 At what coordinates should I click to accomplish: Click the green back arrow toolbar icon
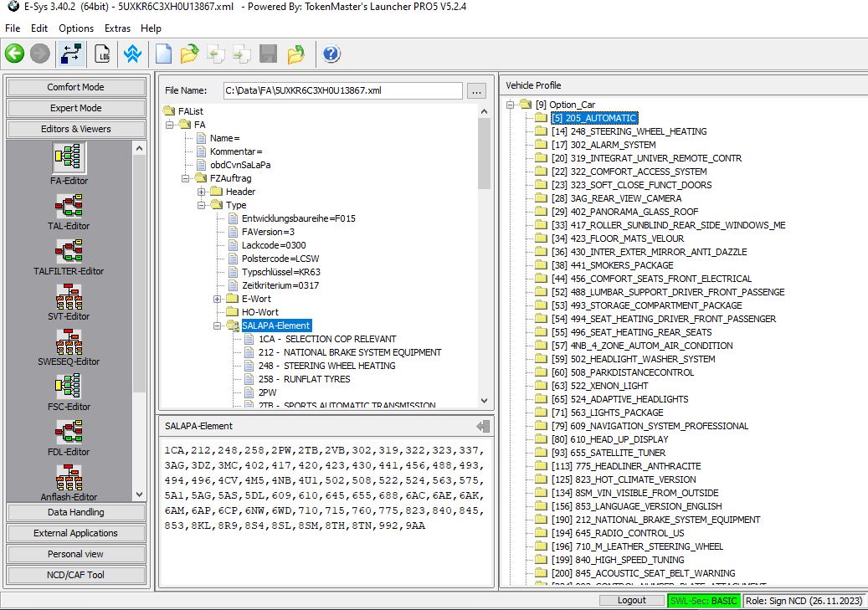click(x=14, y=54)
